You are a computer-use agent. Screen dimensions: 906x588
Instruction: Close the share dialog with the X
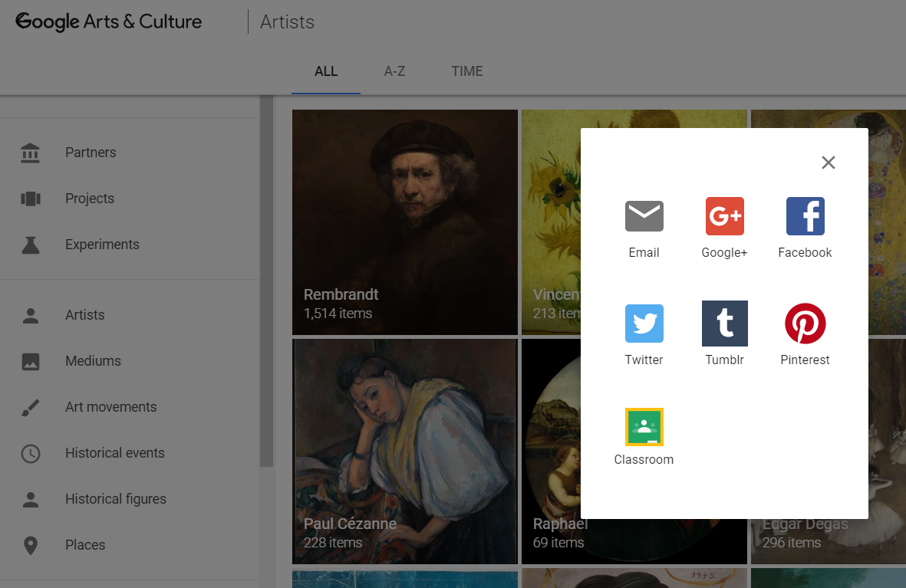point(828,163)
